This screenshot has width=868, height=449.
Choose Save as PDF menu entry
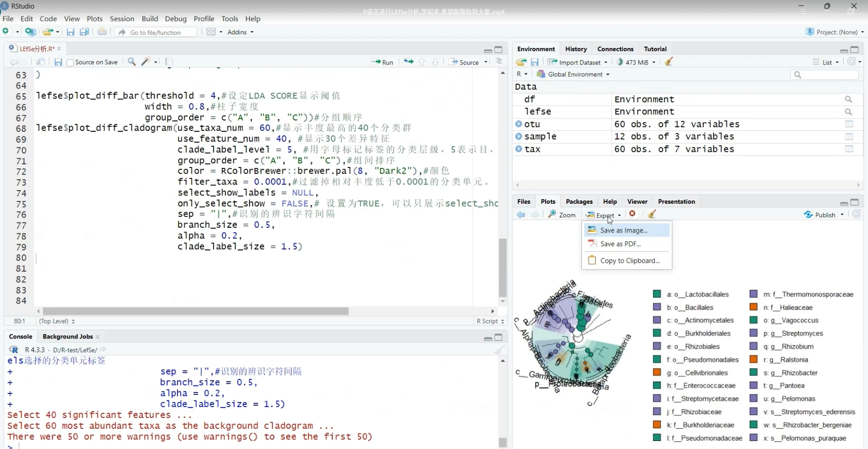click(x=627, y=244)
